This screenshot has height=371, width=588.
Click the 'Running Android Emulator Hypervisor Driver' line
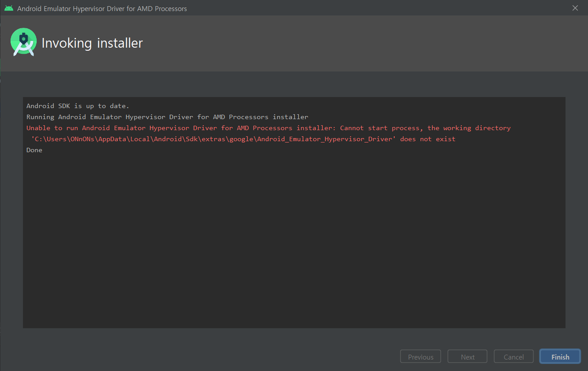168,117
